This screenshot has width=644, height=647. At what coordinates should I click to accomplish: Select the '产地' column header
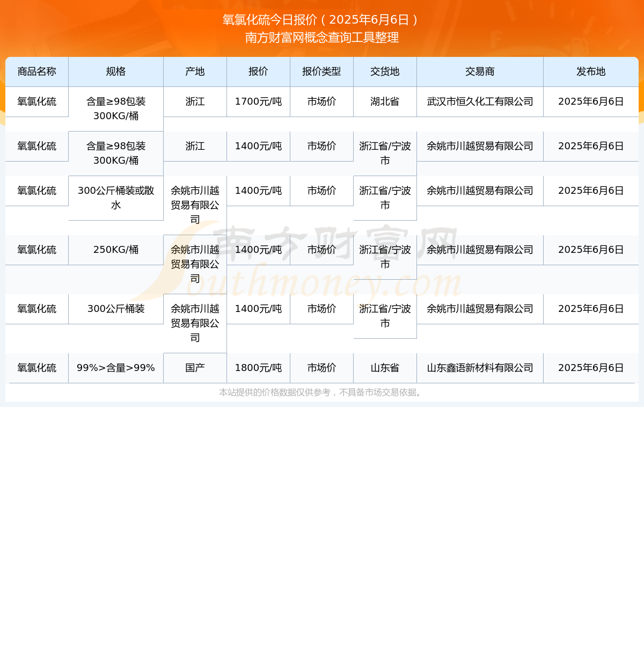[x=195, y=71]
